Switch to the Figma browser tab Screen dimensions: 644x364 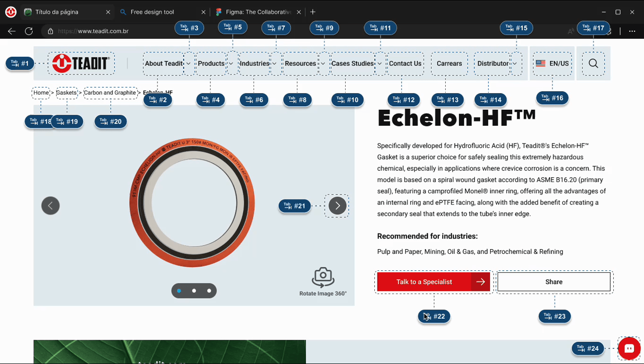[x=258, y=12]
